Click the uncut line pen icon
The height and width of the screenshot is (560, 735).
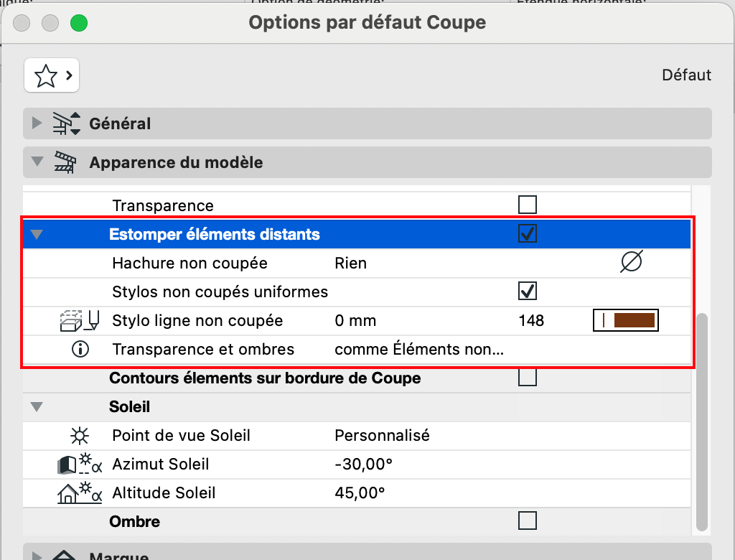pyautogui.click(x=80, y=320)
